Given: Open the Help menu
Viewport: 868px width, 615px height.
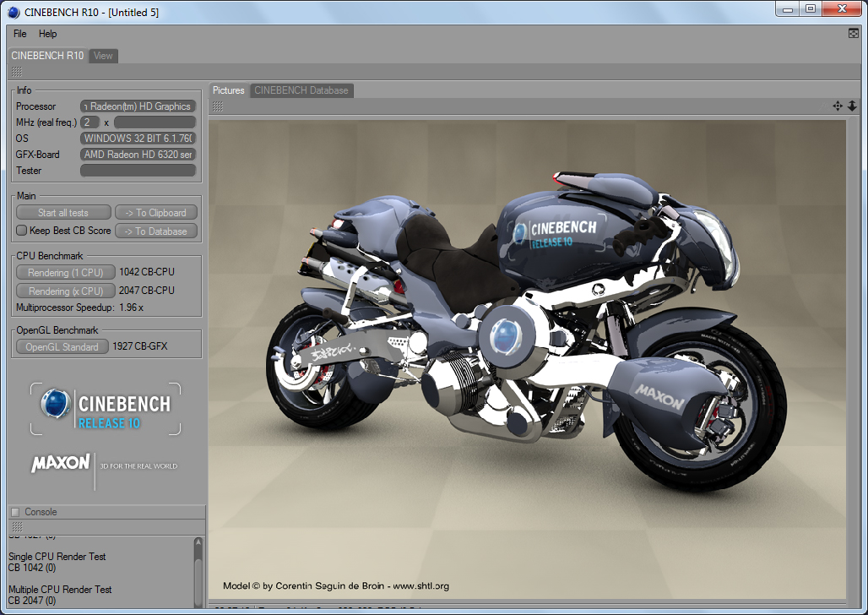Looking at the screenshot, I should pos(47,34).
